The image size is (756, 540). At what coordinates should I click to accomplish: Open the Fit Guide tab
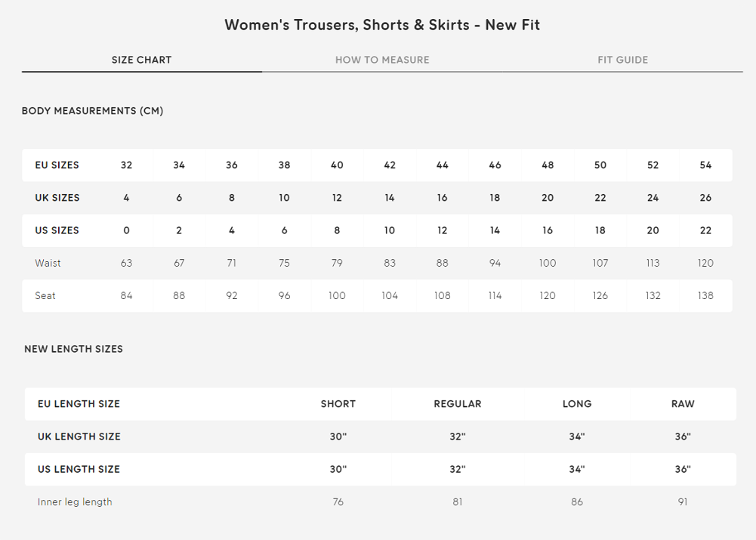pos(622,60)
